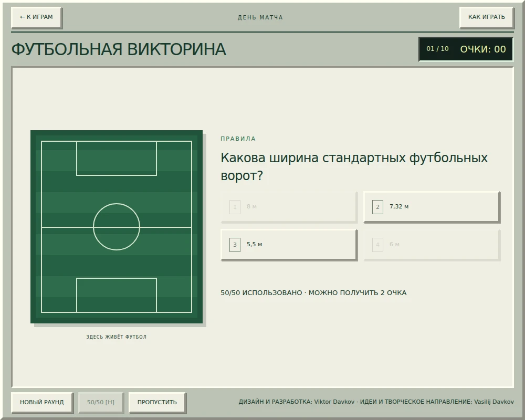Click the used '50/50 [H]' hint button
The image size is (525, 420).
click(x=101, y=402)
